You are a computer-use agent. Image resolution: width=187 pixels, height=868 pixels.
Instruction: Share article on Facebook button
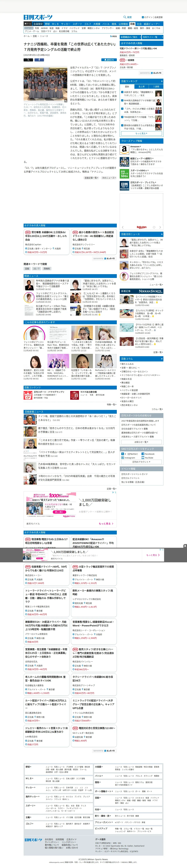(x=39, y=60)
